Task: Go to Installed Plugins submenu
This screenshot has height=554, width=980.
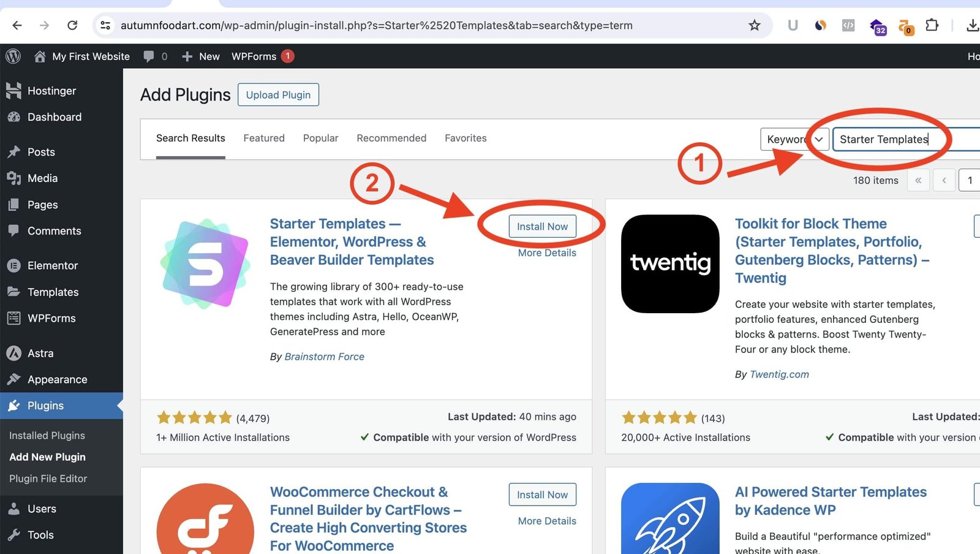Action: click(47, 435)
